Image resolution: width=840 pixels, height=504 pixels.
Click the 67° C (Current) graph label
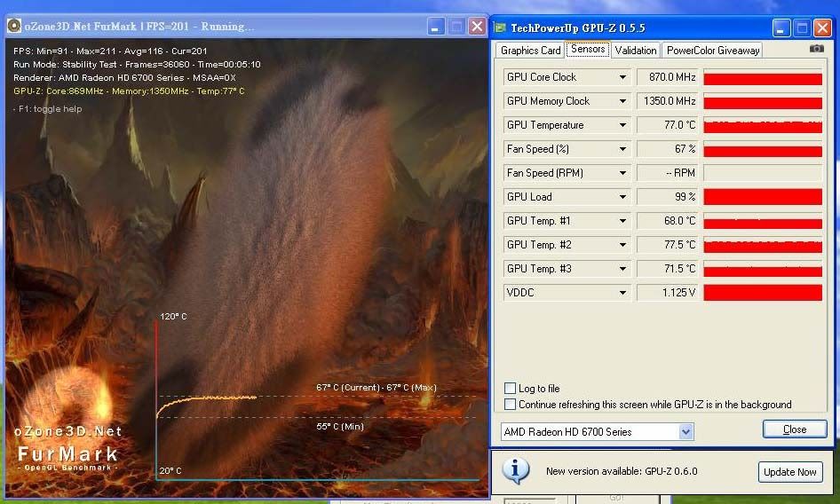tap(376, 387)
